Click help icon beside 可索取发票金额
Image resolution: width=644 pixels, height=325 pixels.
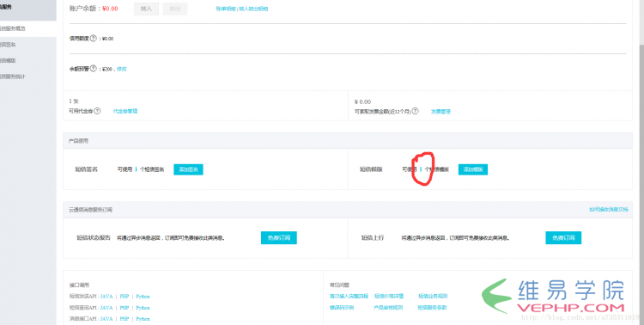(x=416, y=111)
